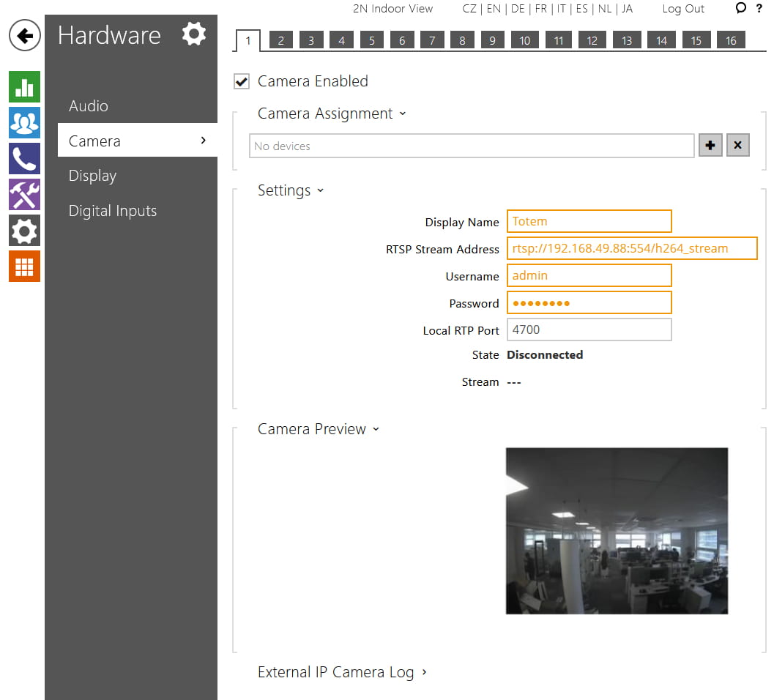Click the Disconnected state value
Screen dimensions: 774x700
pos(545,355)
